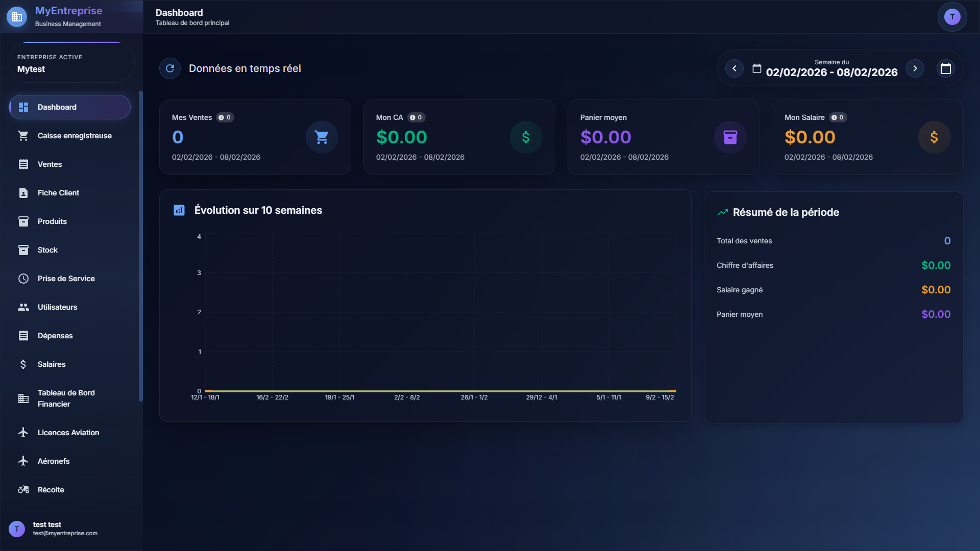Viewport: 980px width, 551px height.
Task: Click the 2/2 - 8/2 chart axis label
Action: [x=407, y=397]
